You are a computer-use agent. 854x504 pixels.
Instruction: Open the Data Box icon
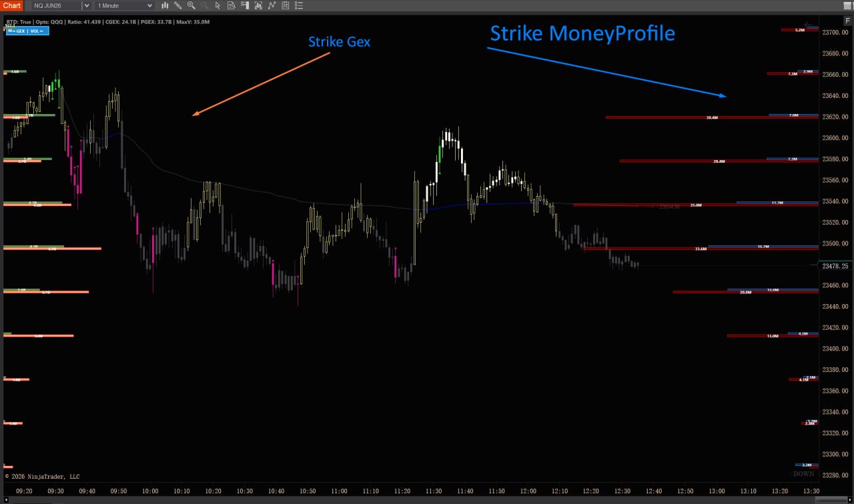[231, 5]
